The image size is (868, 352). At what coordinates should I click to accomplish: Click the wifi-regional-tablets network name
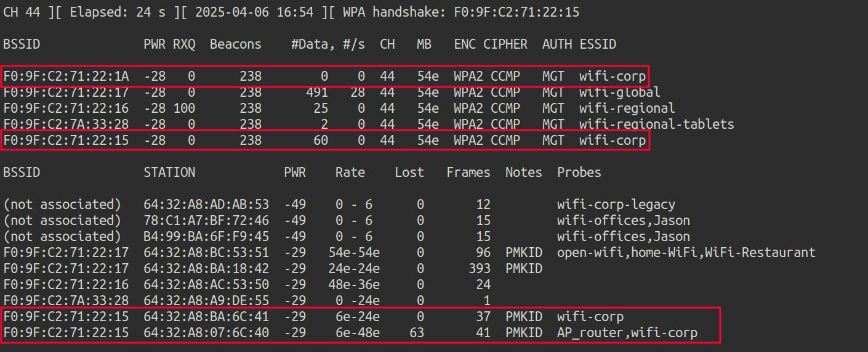(x=656, y=125)
